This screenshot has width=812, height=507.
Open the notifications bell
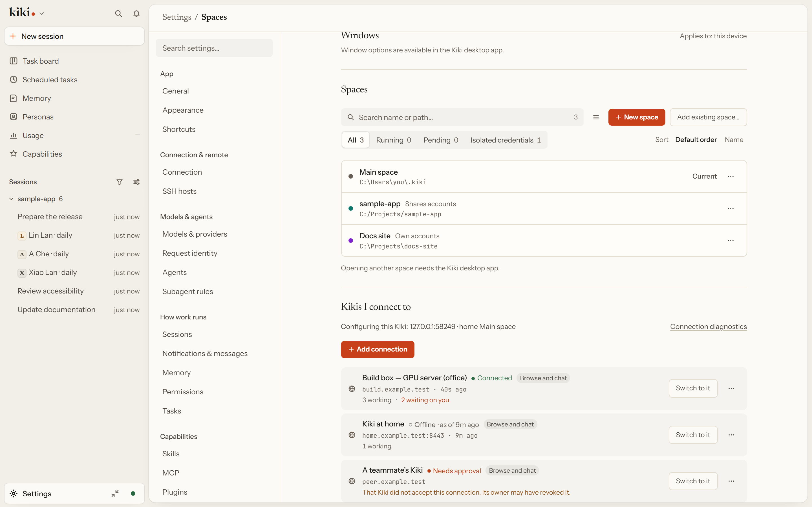[136, 14]
